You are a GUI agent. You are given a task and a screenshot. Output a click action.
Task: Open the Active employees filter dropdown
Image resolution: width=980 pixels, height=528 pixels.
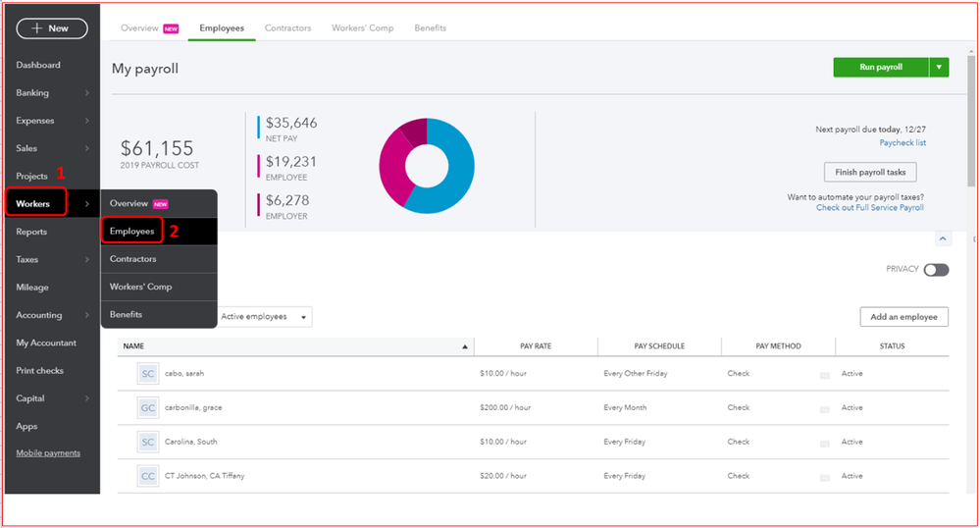coord(265,317)
